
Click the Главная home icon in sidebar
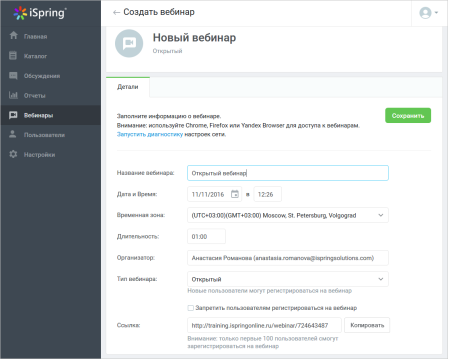point(14,35)
